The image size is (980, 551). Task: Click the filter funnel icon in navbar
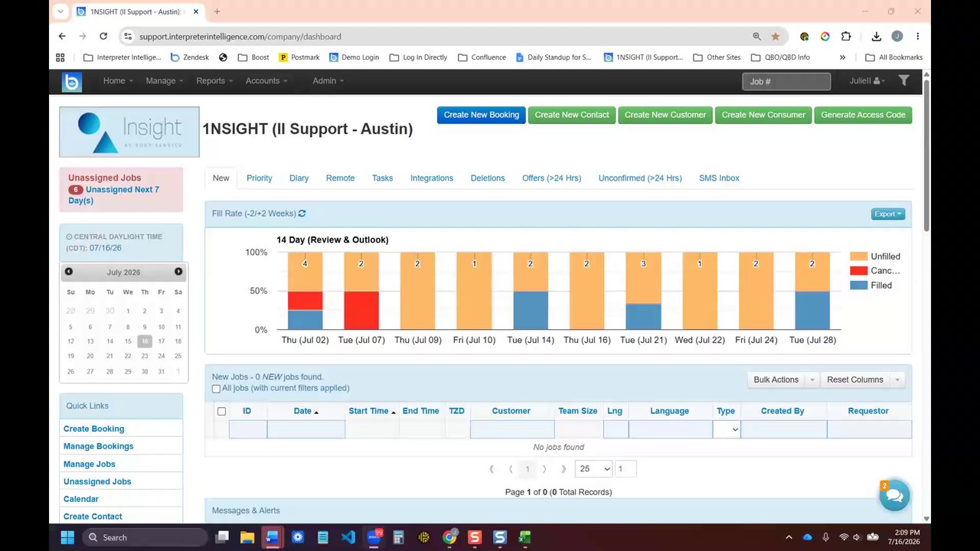[903, 80]
